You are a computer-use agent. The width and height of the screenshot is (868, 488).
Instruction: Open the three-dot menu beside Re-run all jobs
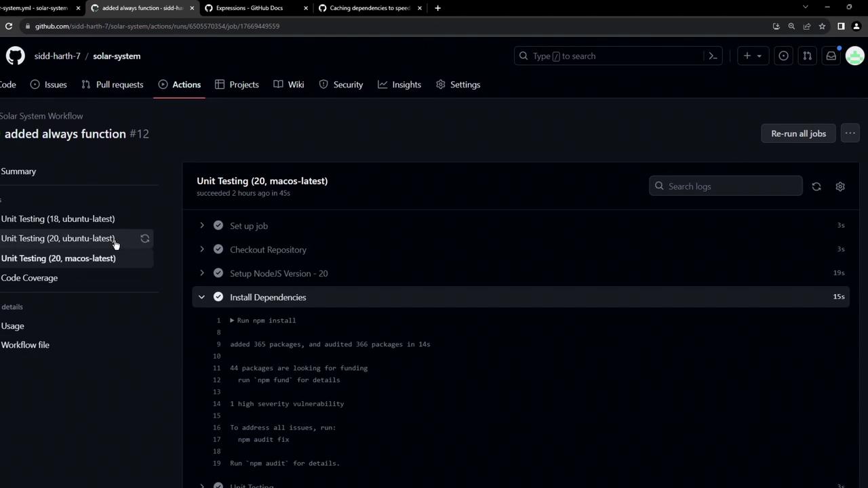click(x=850, y=134)
